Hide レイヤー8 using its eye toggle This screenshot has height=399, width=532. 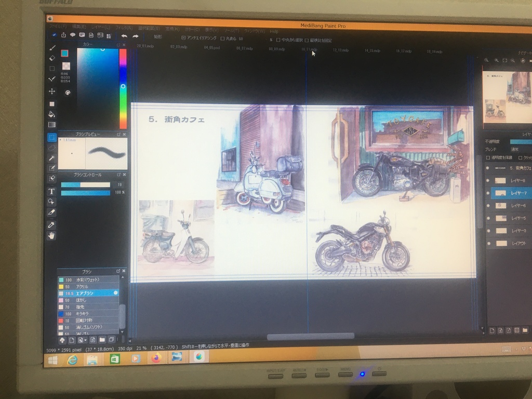click(x=488, y=181)
